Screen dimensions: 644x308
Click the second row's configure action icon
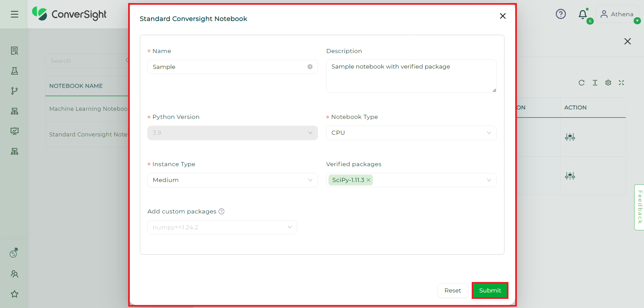570,176
